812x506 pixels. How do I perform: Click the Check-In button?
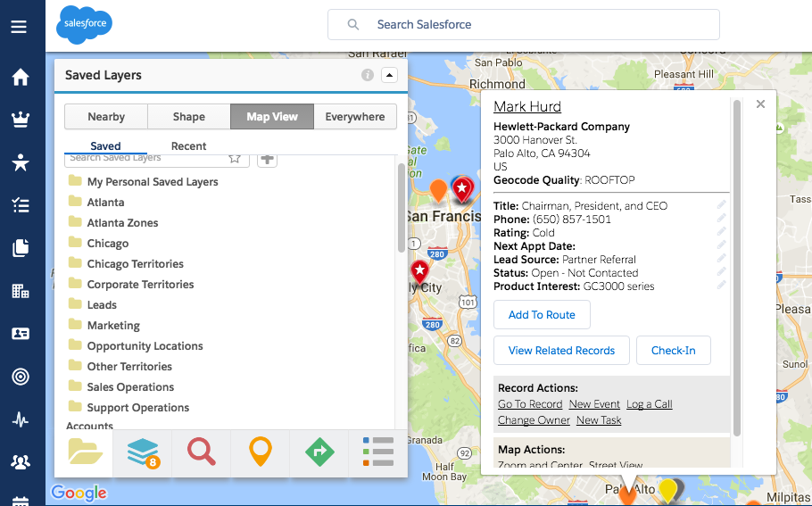point(673,351)
